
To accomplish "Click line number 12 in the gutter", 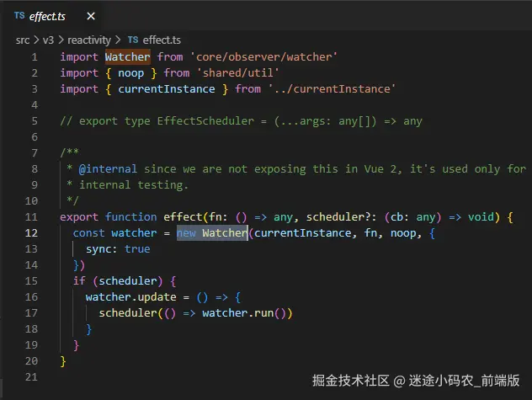I will (31, 233).
